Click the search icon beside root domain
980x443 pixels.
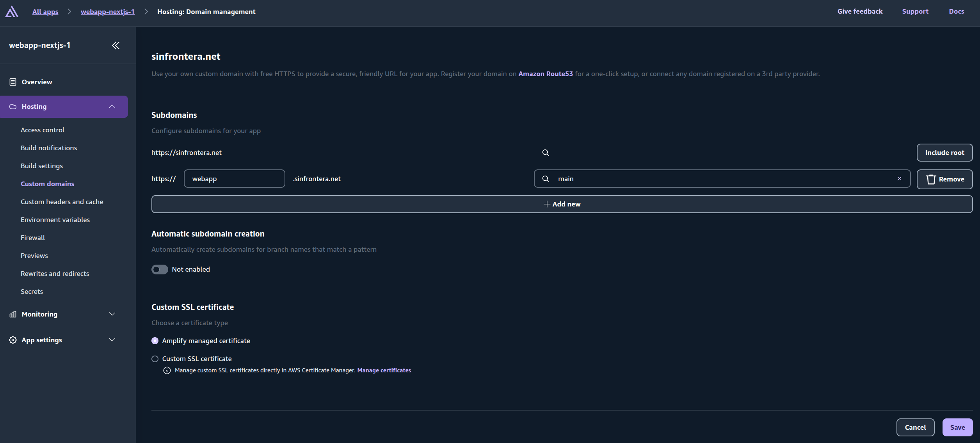click(546, 153)
